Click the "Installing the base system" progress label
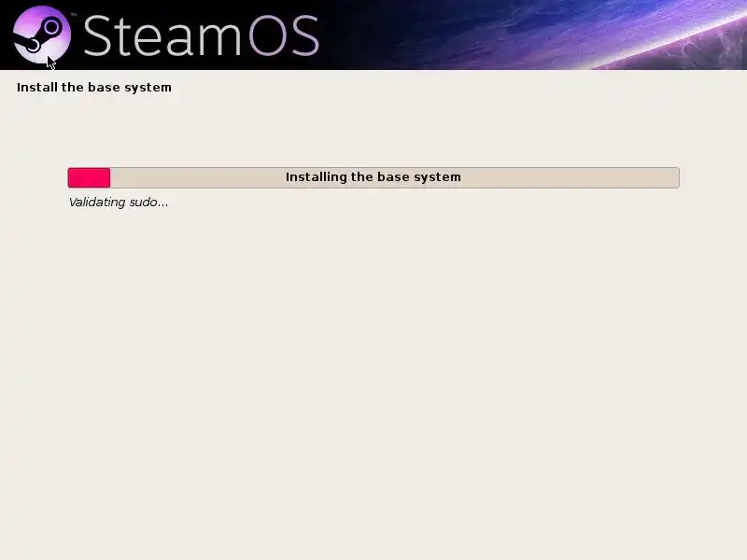 coord(373,177)
